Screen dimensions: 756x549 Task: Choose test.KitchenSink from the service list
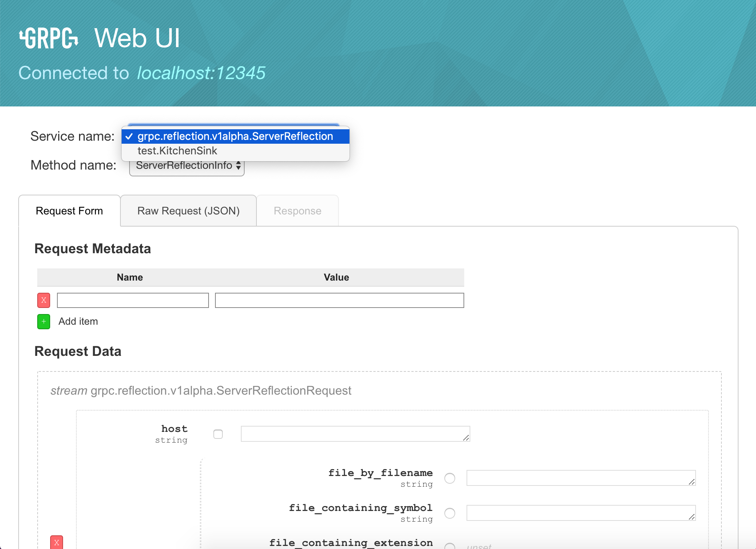coord(177,151)
